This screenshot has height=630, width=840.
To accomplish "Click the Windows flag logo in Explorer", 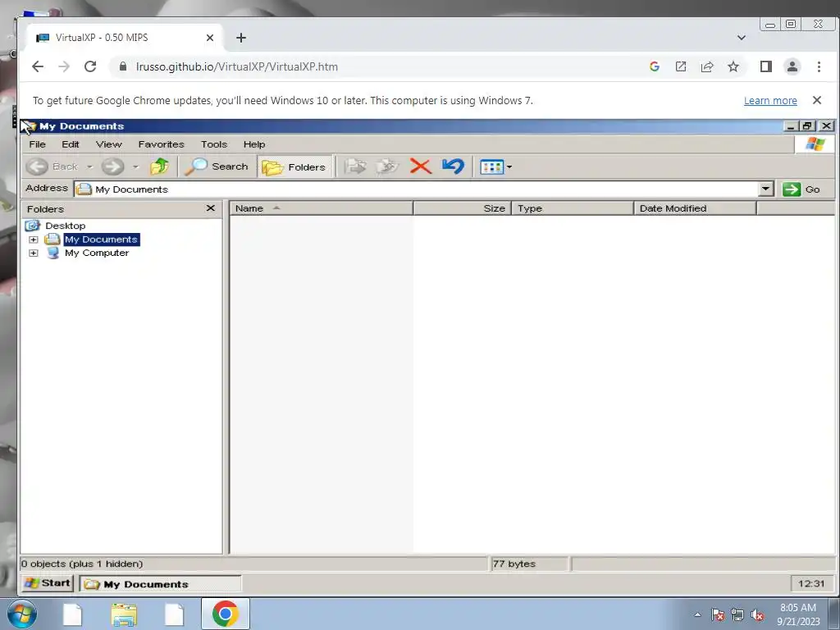I will pos(815,144).
